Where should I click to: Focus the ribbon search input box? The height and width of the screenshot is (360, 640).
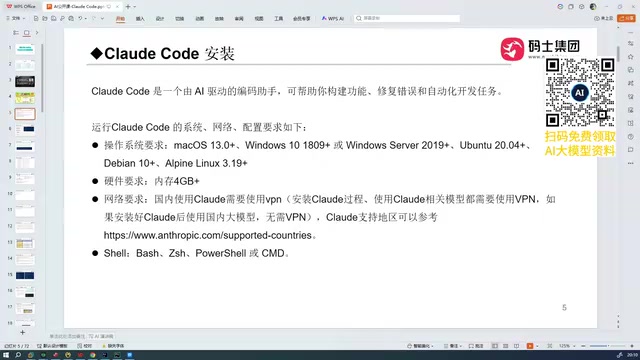pos(407,18)
